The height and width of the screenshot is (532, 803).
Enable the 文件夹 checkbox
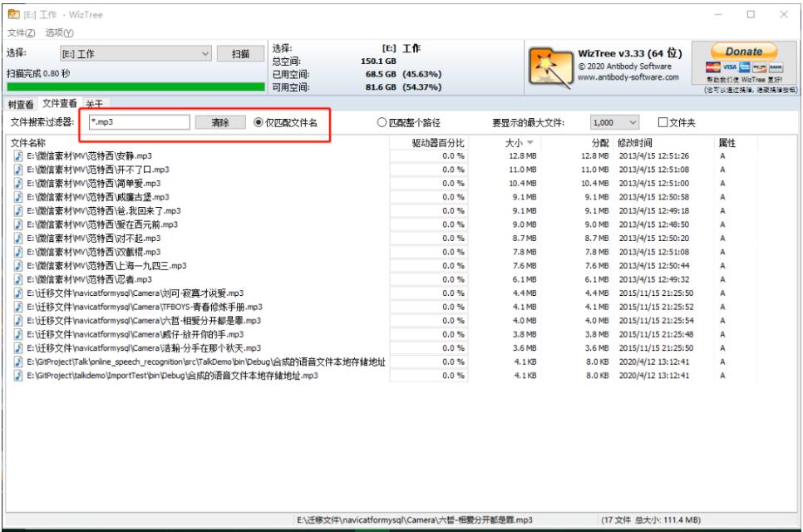[x=663, y=122]
